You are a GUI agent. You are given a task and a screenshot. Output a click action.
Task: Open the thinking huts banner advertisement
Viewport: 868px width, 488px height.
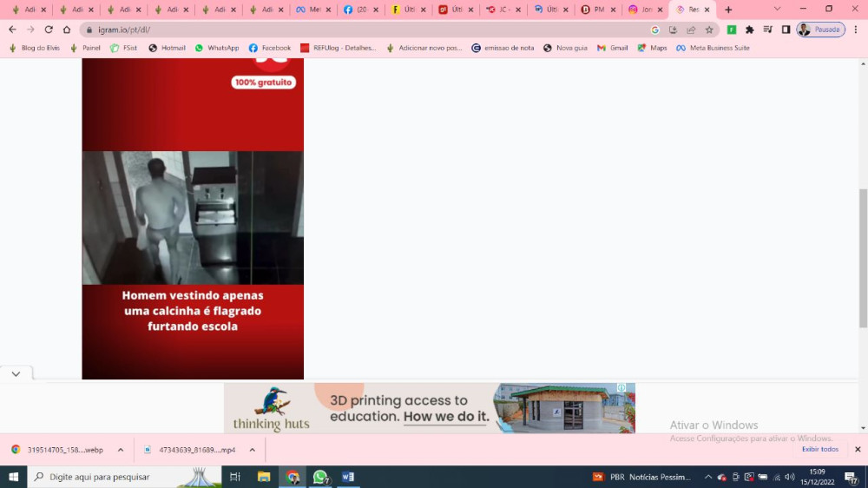click(x=430, y=408)
